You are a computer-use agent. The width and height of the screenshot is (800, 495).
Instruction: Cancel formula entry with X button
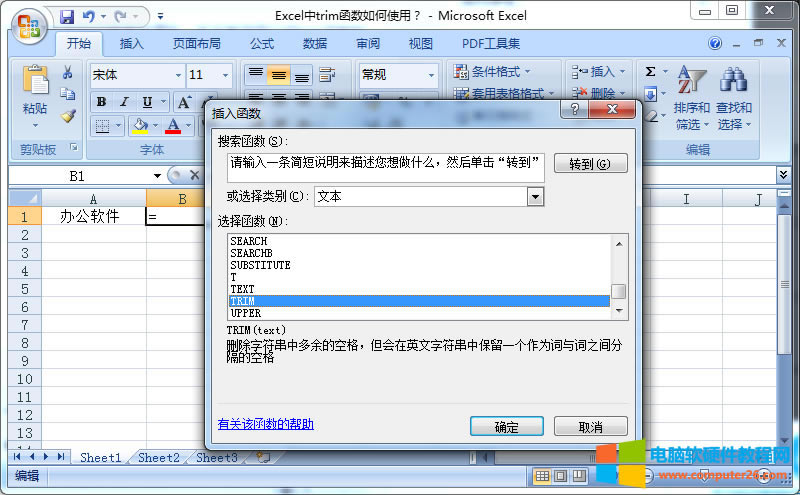194,176
